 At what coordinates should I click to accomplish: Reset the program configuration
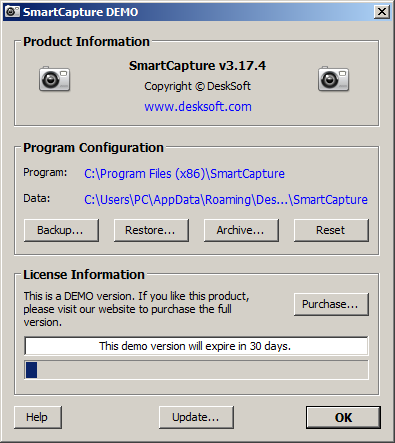331,230
